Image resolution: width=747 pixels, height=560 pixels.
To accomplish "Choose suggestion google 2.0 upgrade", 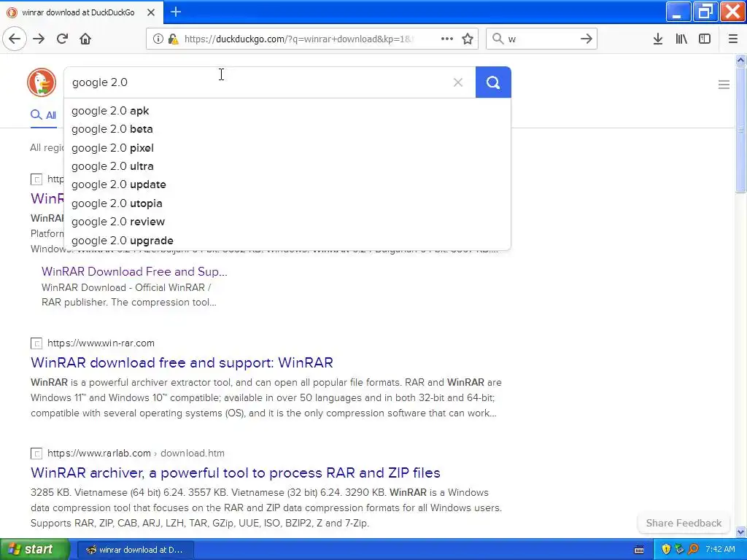I will (x=287, y=241).
